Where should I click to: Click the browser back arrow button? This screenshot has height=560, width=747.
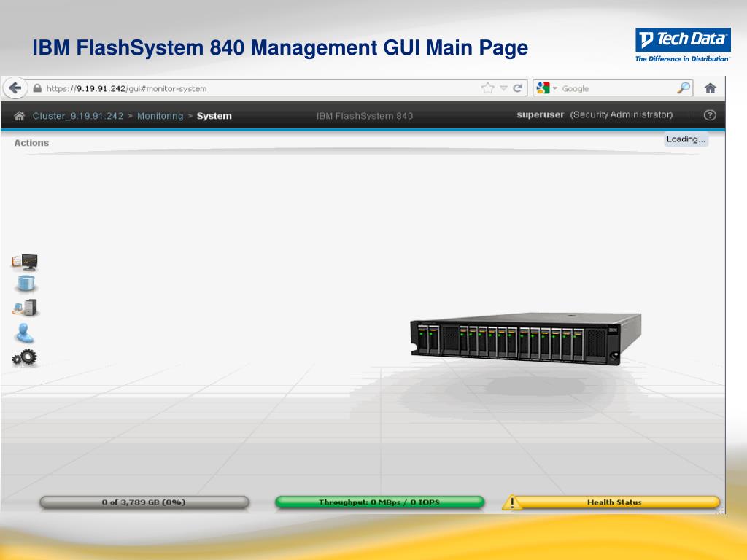[15, 88]
